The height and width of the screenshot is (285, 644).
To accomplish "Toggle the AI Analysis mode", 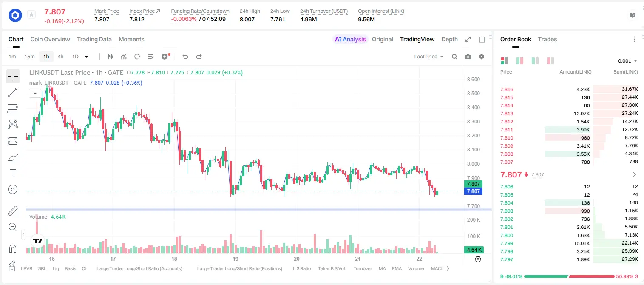I will (350, 39).
